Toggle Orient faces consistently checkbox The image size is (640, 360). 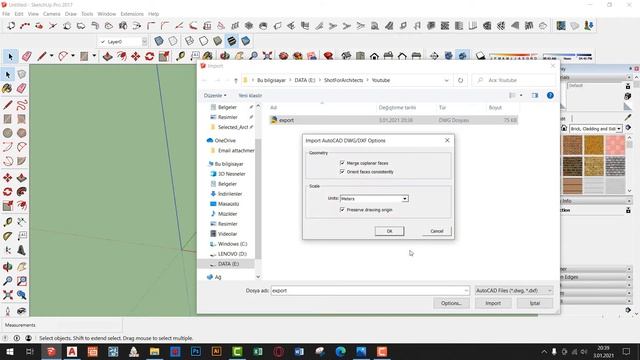pos(342,172)
